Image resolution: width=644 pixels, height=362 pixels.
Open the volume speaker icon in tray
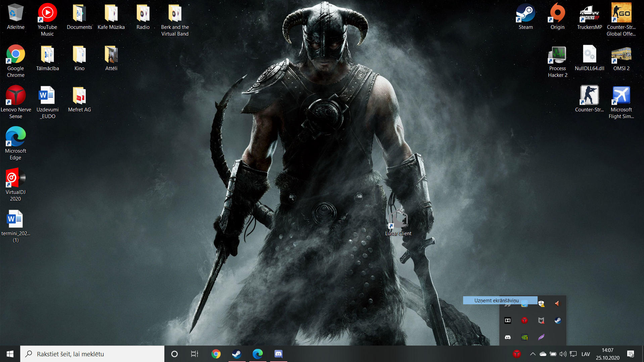563,354
